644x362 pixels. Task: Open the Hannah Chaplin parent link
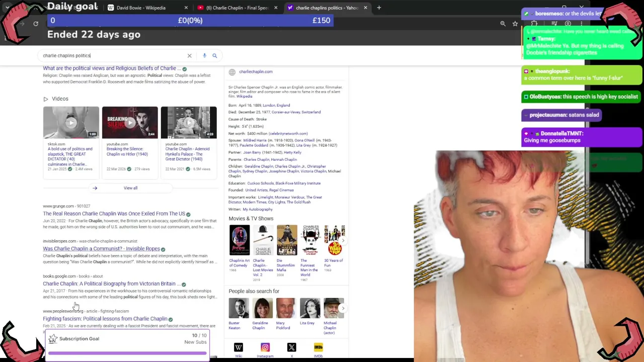(284, 160)
